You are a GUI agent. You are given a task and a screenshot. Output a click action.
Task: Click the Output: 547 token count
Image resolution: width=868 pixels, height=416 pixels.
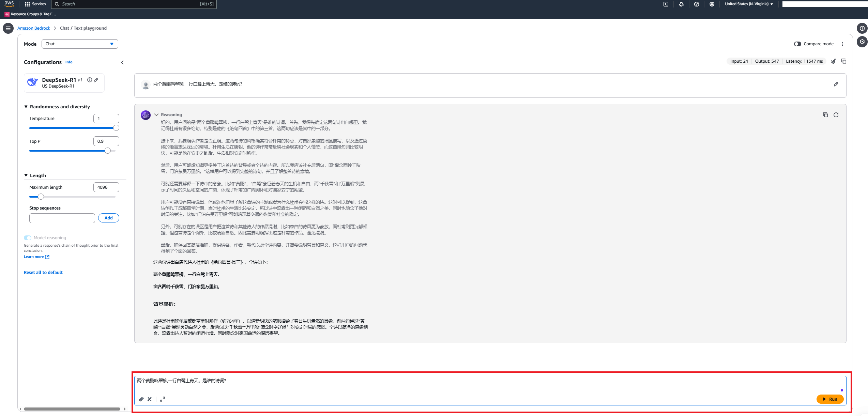point(767,61)
